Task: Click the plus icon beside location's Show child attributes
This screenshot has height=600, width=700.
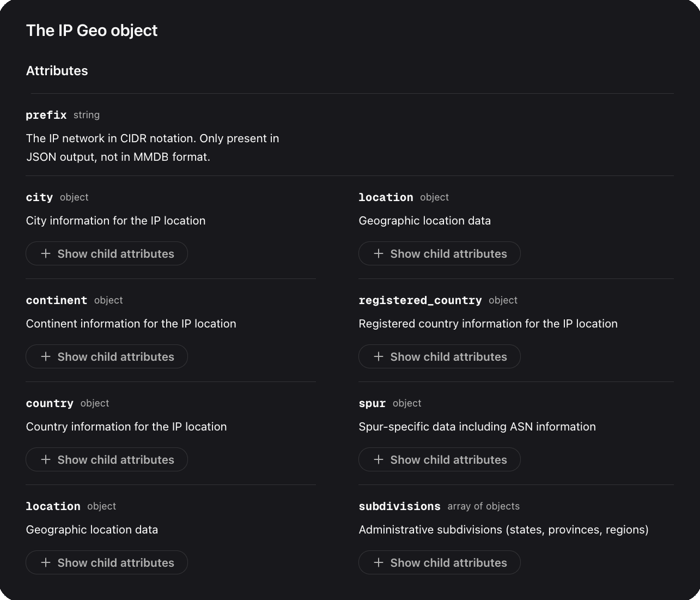Action: point(379,253)
